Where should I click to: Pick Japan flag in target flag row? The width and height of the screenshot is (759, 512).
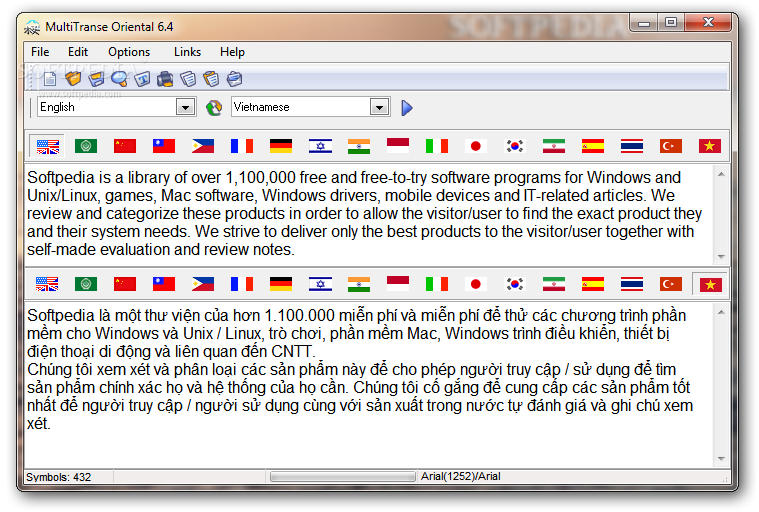point(476,284)
